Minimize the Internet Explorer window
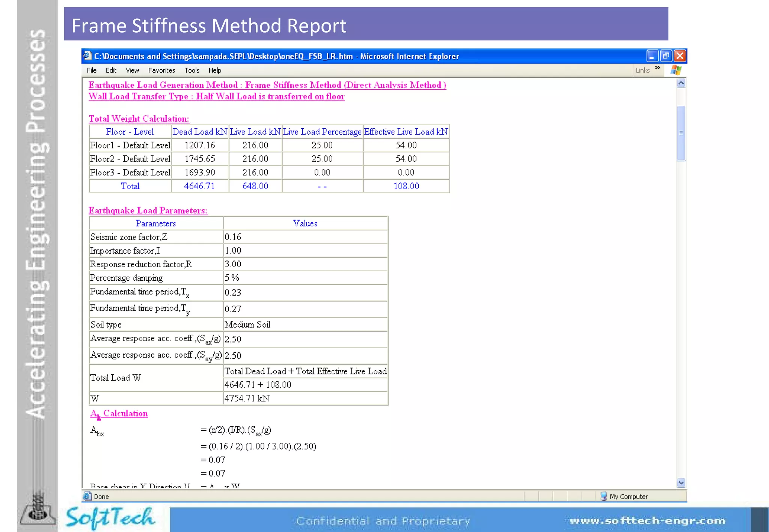The image size is (769, 532). point(652,56)
